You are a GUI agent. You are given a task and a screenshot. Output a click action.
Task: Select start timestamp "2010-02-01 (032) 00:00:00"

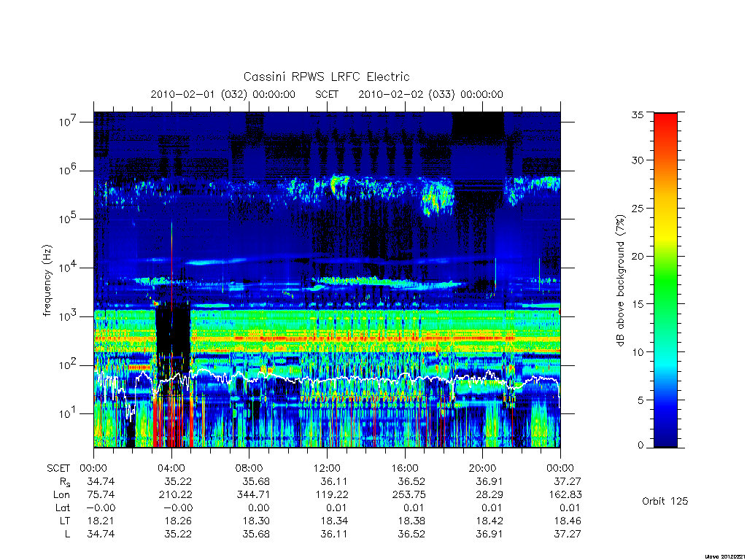click(x=223, y=94)
